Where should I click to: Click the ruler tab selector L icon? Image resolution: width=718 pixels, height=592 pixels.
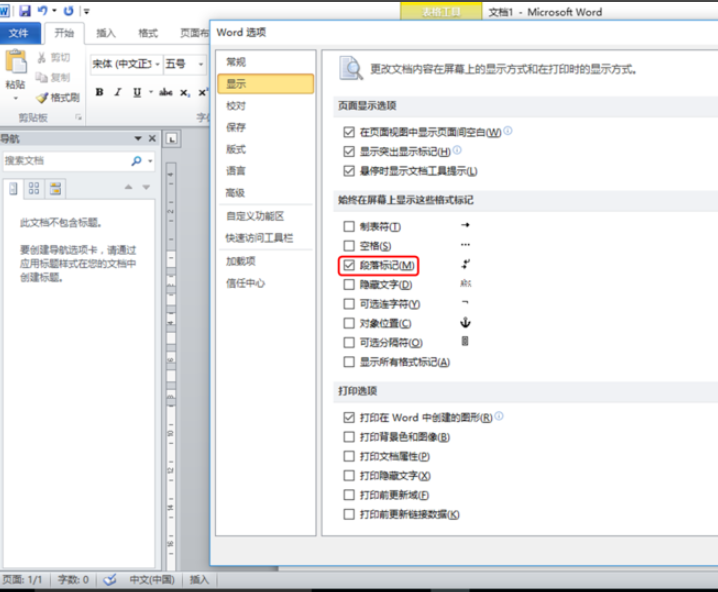click(x=172, y=139)
